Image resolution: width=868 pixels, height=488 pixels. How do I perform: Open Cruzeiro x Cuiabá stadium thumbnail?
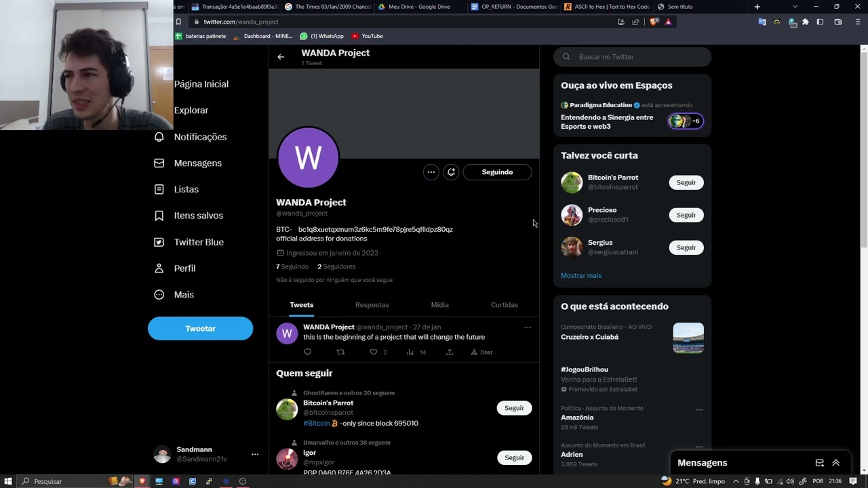coord(688,338)
